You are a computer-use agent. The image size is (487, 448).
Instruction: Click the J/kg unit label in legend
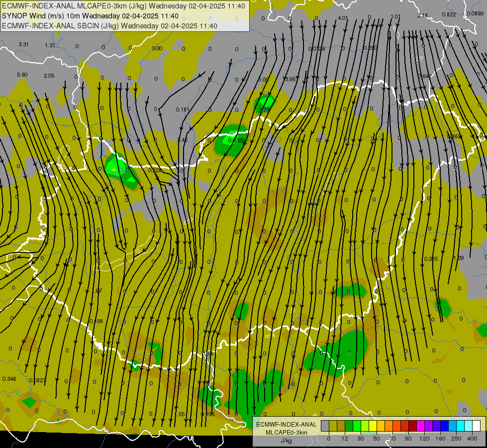click(x=287, y=441)
